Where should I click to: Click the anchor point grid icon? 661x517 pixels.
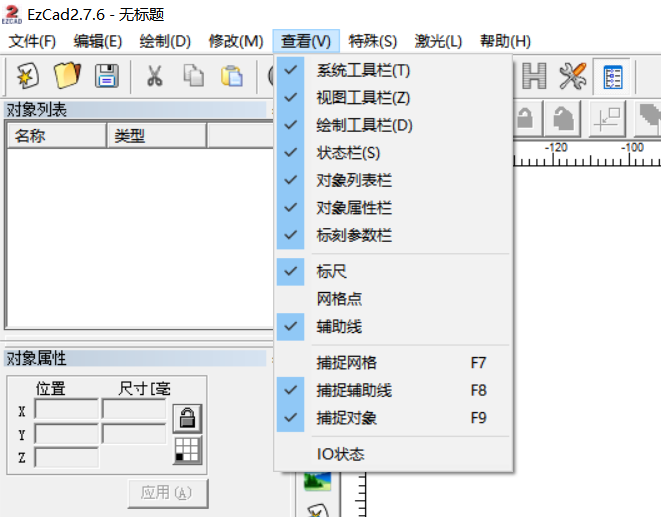pos(187,450)
